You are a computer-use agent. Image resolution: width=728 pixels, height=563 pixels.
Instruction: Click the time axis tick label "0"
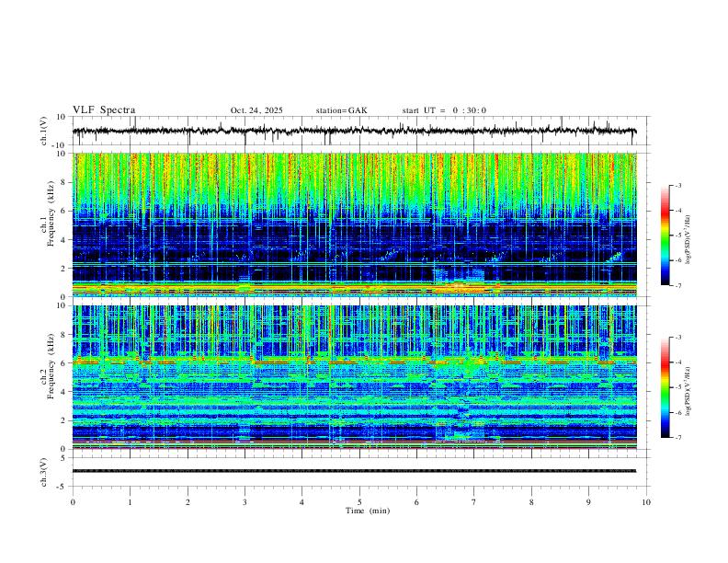pyautogui.click(x=73, y=502)
